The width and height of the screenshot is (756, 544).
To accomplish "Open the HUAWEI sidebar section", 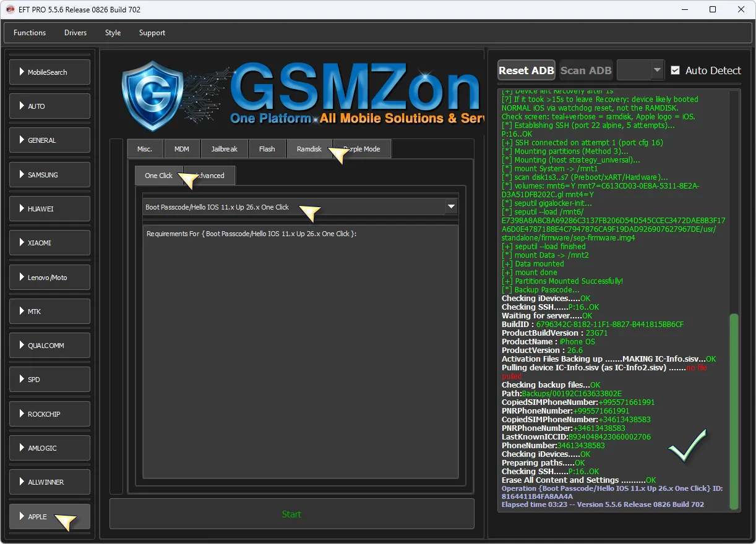I will pyautogui.click(x=49, y=209).
